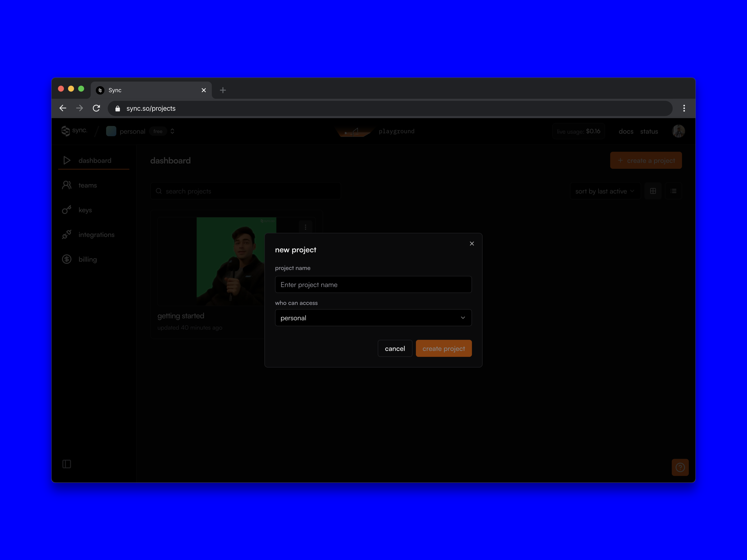This screenshot has width=747, height=560.
Task: Open the 'who can access' dropdown
Action: tap(373, 318)
